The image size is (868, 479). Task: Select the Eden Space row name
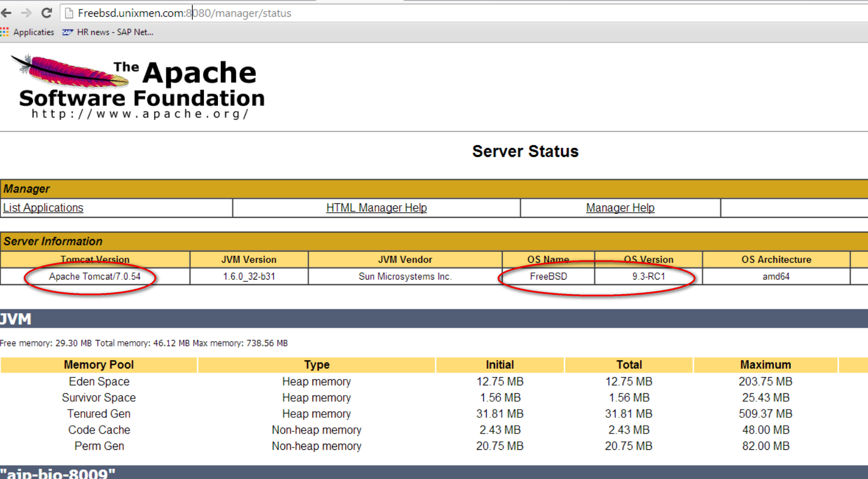coord(99,382)
